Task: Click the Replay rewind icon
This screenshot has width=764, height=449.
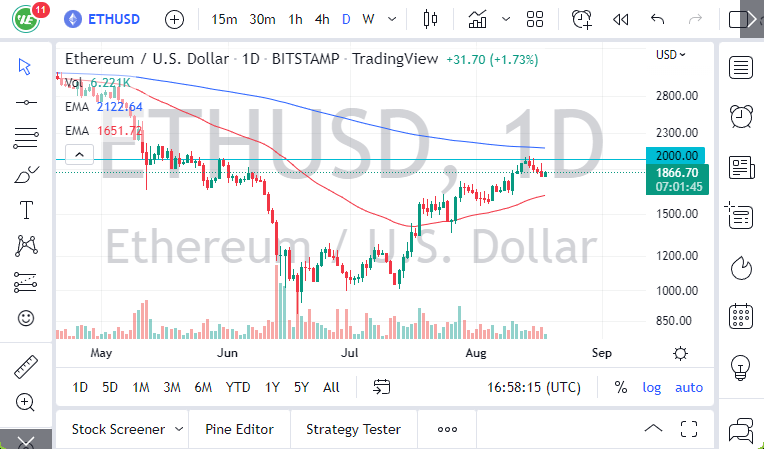Action: tap(620, 19)
